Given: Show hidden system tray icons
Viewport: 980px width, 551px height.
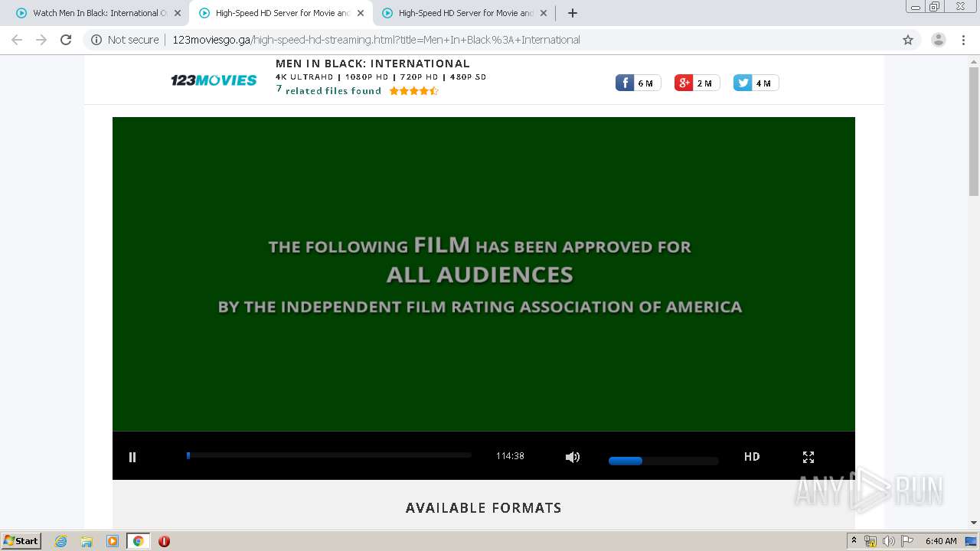Looking at the screenshot, I should coord(854,541).
